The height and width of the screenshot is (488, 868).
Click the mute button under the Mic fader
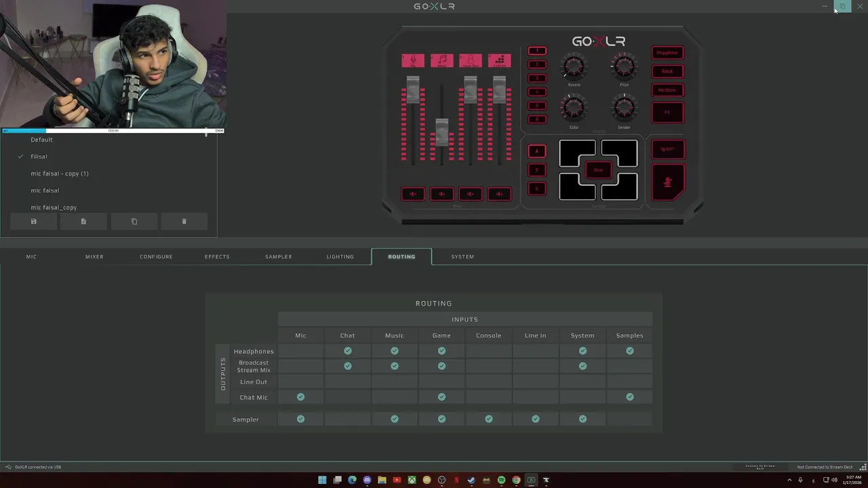[x=412, y=195]
